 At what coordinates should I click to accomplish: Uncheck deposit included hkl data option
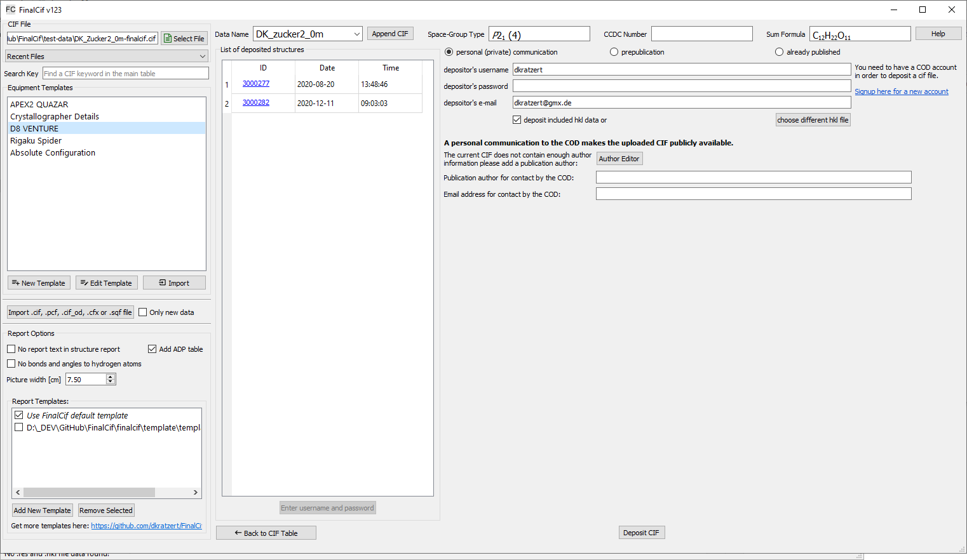tap(517, 120)
